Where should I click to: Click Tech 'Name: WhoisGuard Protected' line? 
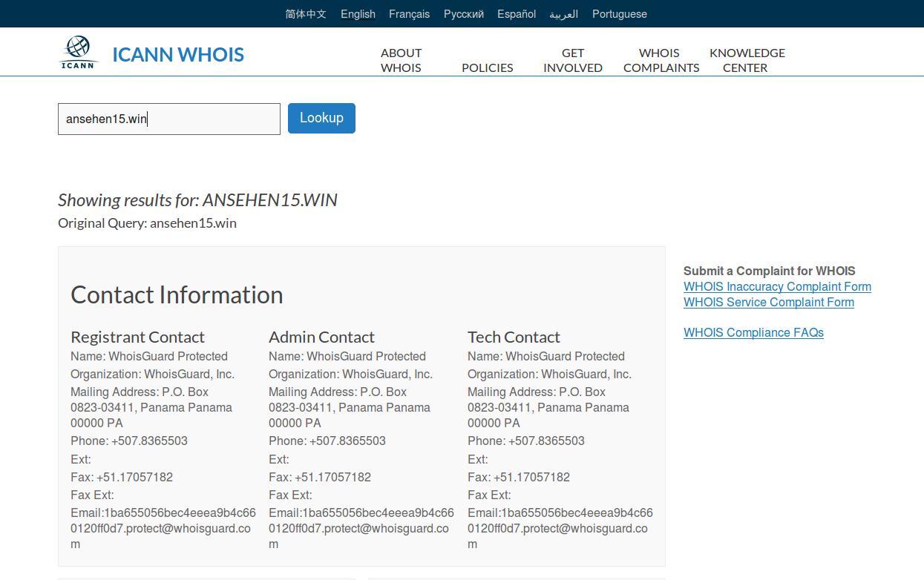pyautogui.click(x=546, y=356)
